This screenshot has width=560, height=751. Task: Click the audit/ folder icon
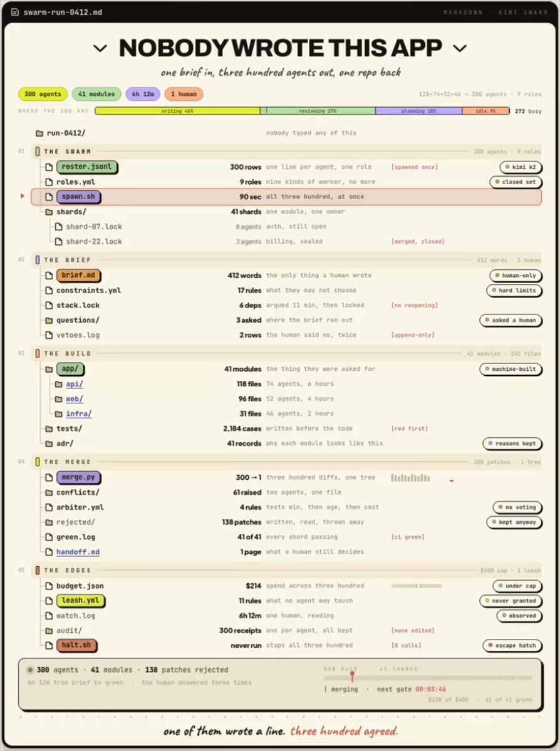(x=49, y=631)
